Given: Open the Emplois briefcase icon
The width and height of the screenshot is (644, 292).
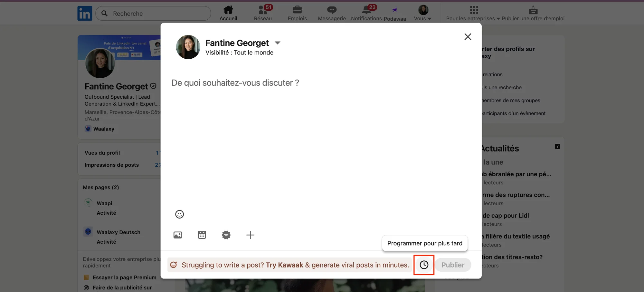Looking at the screenshot, I should (x=297, y=10).
